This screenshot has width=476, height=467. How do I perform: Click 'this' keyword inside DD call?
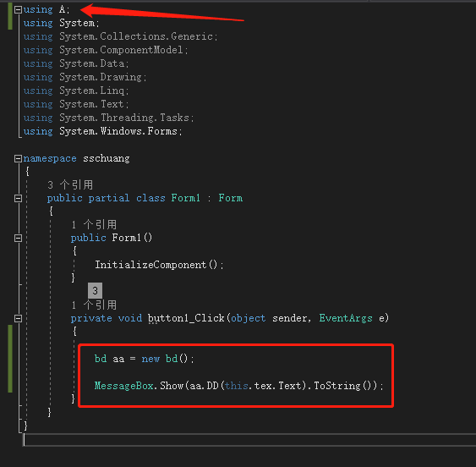point(236,385)
